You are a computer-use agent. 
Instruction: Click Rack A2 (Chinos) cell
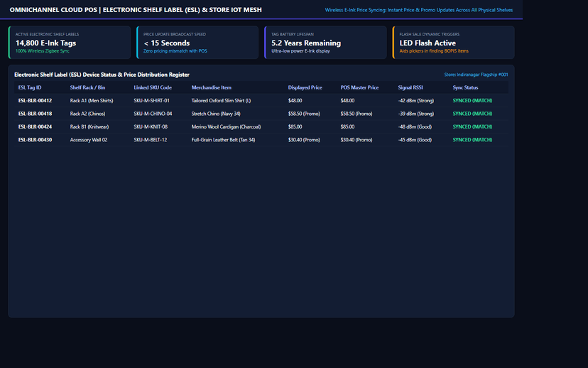(87, 114)
